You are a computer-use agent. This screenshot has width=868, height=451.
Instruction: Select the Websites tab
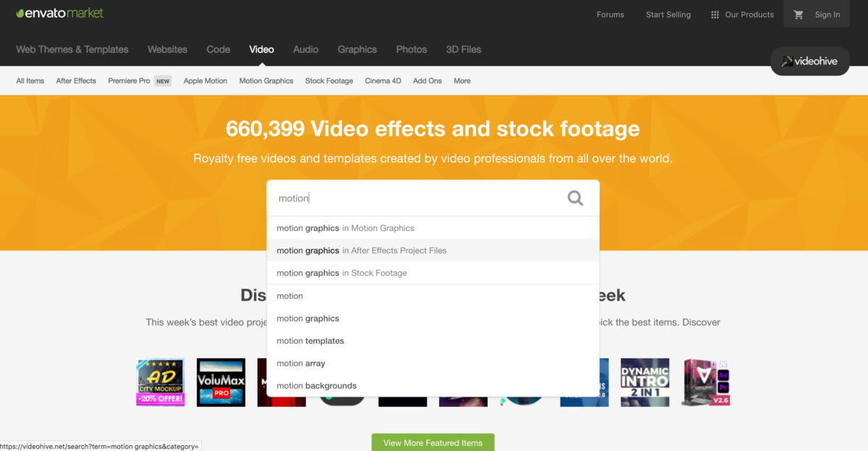coord(167,49)
